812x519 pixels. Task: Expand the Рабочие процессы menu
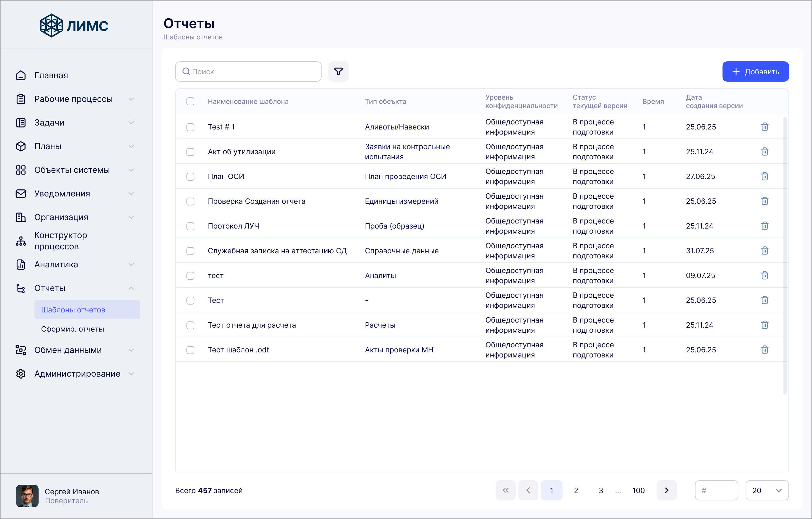point(131,99)
